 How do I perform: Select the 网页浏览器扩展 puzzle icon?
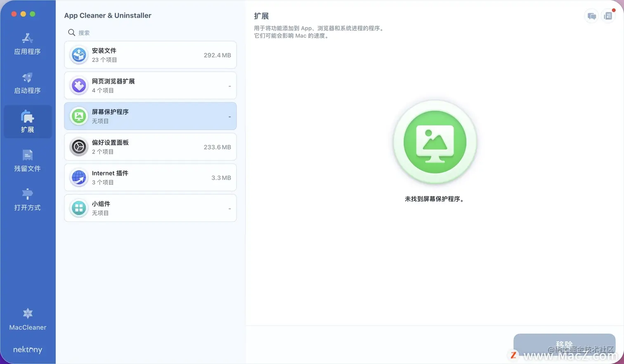coord(78,85)
